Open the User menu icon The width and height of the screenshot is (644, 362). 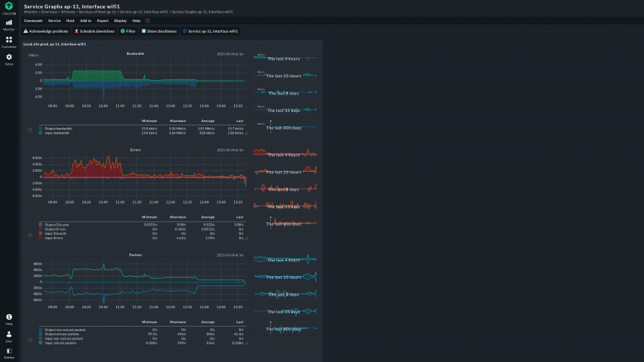(9, 334)
